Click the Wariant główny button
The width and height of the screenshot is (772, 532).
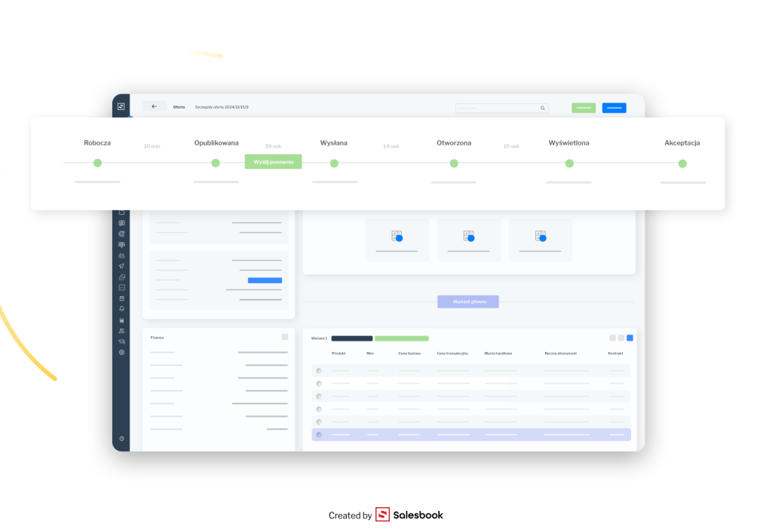(467, 301)
